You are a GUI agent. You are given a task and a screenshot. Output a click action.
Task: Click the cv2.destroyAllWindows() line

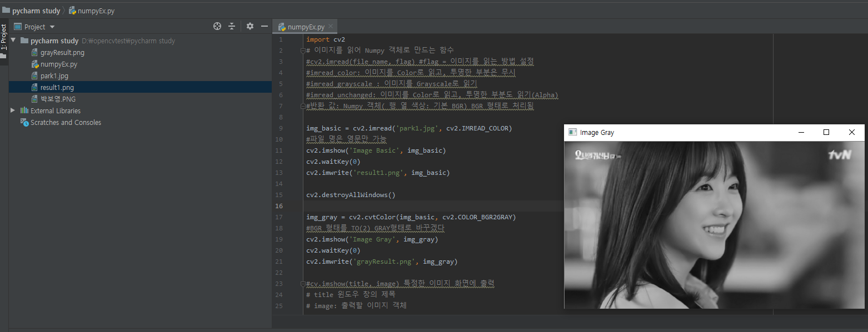[x=351, y=195]
